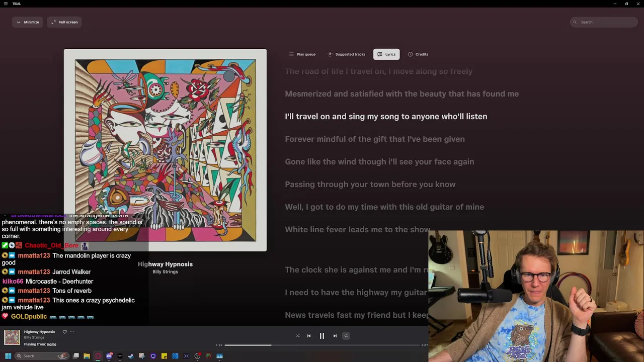Skip to previous track
This screenshot has height=362, width=644.
[309, 336]
